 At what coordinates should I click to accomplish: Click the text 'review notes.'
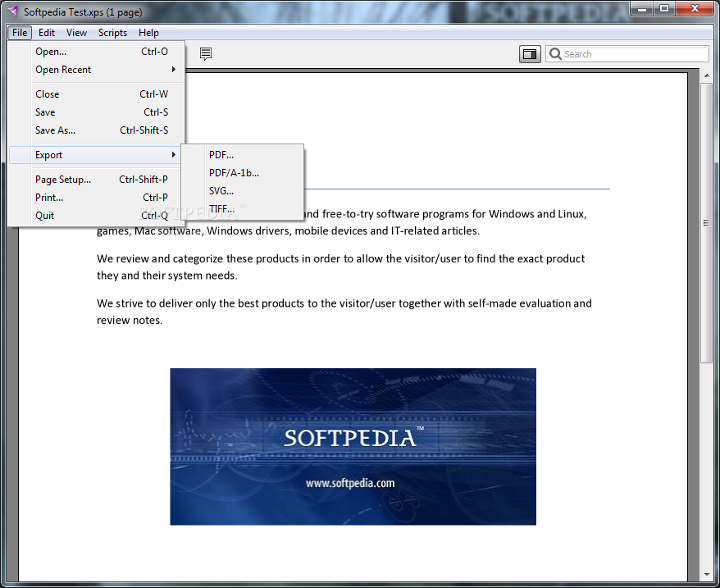click(x=130, y=320)
